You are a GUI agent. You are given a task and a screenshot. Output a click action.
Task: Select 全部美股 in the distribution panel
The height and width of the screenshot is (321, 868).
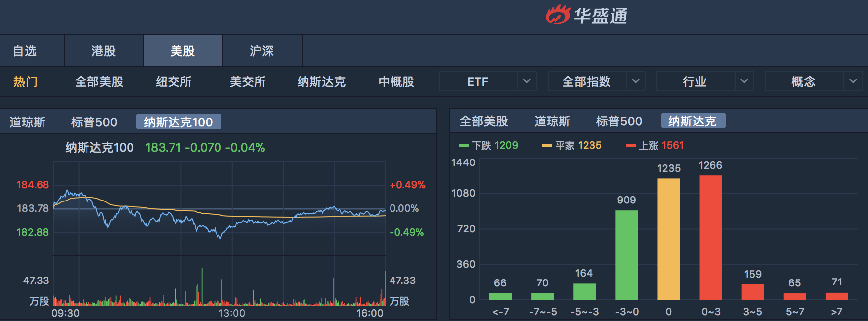[x=483, y=121]
